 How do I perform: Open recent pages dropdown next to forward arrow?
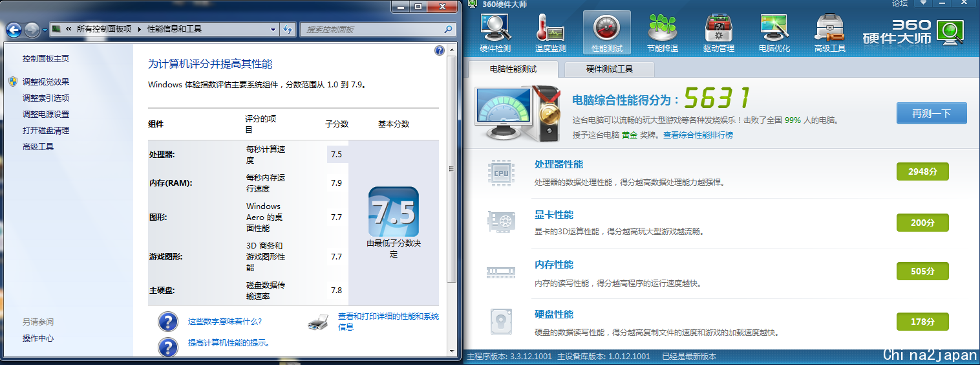(x=44, y=30)
